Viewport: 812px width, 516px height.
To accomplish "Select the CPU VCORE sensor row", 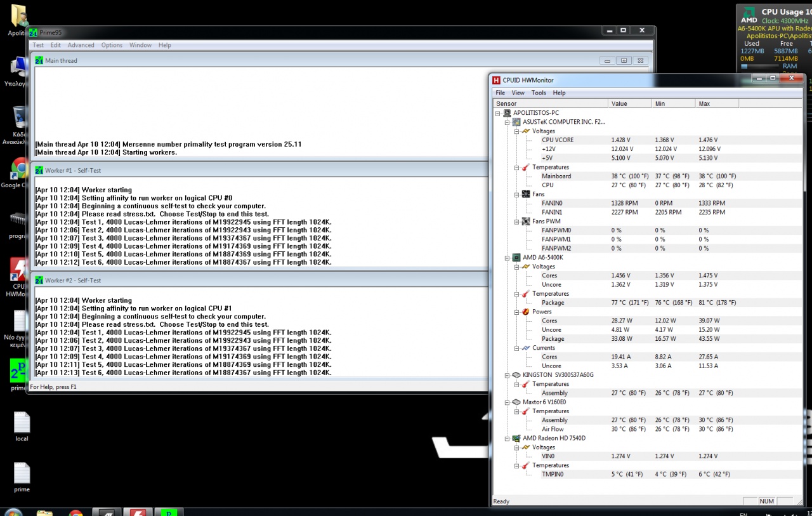I will coord(646,140).
